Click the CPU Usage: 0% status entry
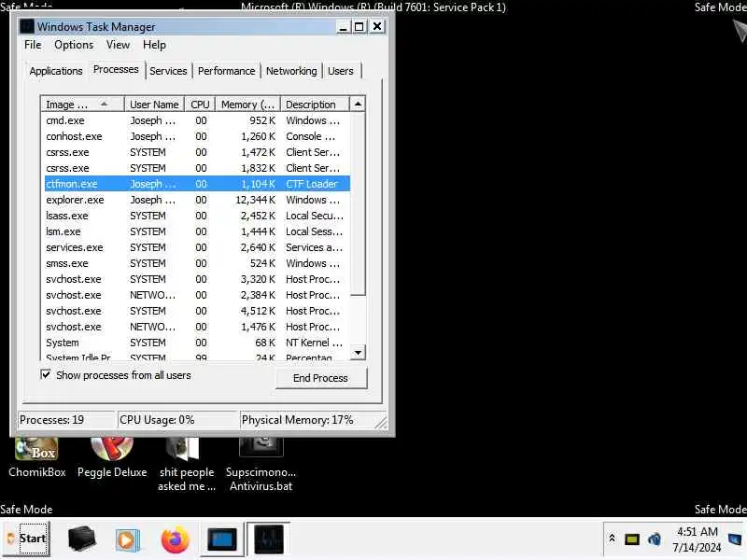Image resolution: width=747 pixels, height=560 pixels. coord(177,420)
